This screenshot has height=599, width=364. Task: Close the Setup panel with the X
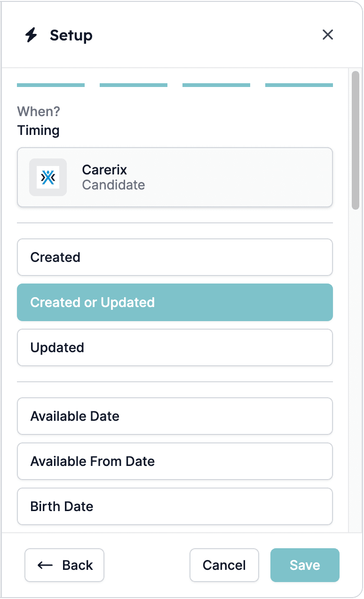point(328,35)
